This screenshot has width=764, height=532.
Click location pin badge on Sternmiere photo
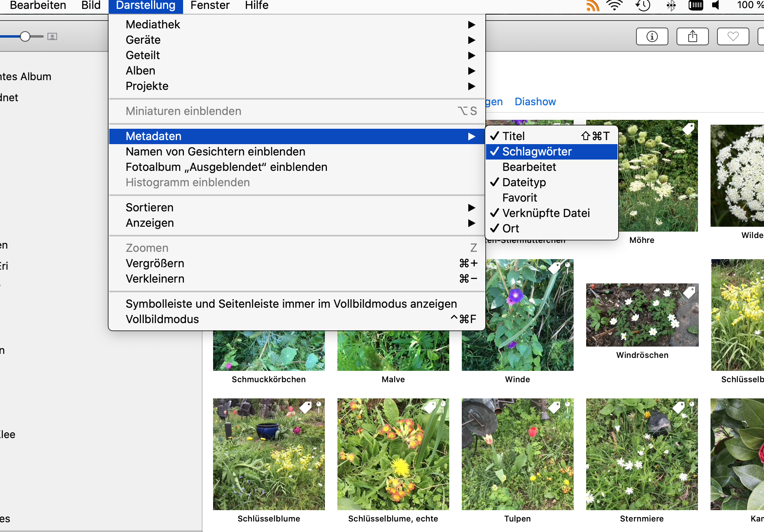(x=692, y=407)
